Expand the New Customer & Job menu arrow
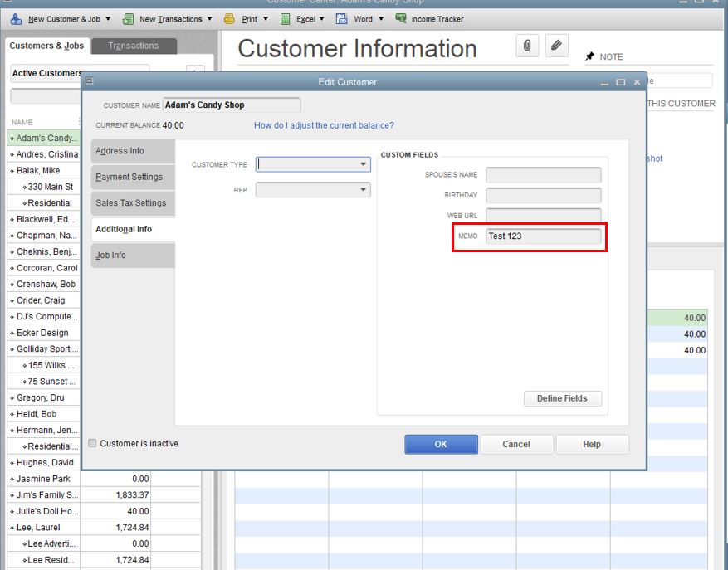The height and width of the screenshot is (570, 728). 108,19
